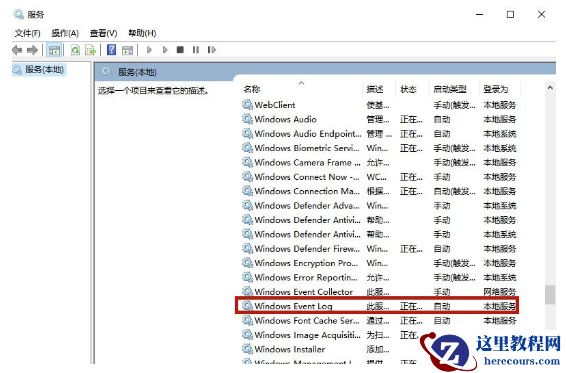Click the Back arrow in the toolbar
The height and width of the screenshot is (373, 566).
(x=17, y=50)
